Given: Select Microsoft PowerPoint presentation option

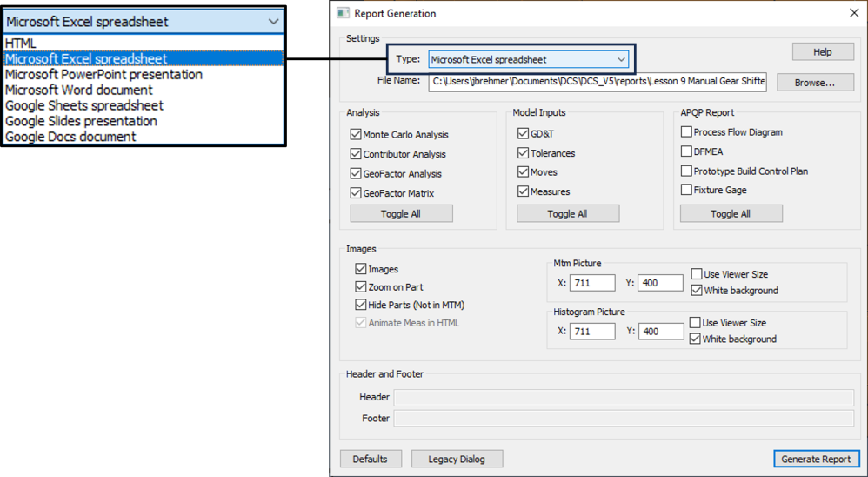Looking at the screenshot, I should click(x=144, y=74).
